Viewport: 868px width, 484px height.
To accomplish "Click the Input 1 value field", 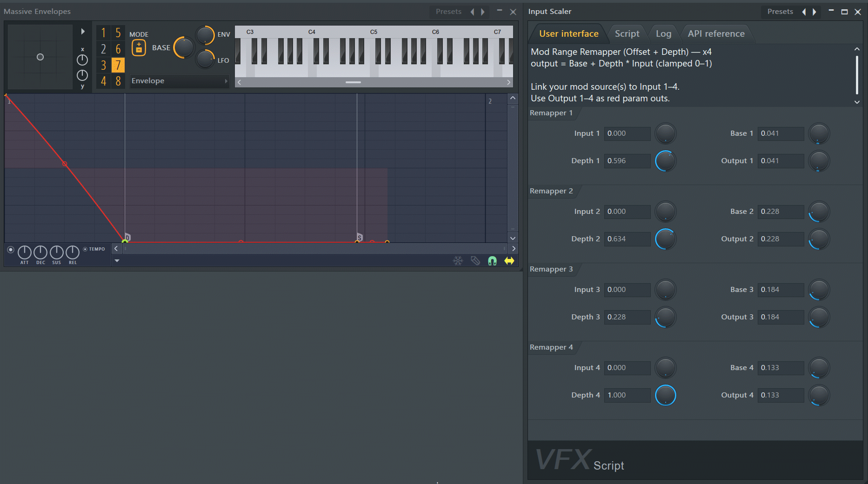I will (x=627, y=133).
